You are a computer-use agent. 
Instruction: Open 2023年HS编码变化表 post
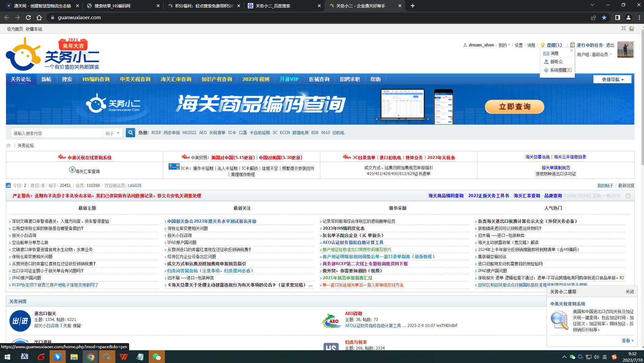344,228
